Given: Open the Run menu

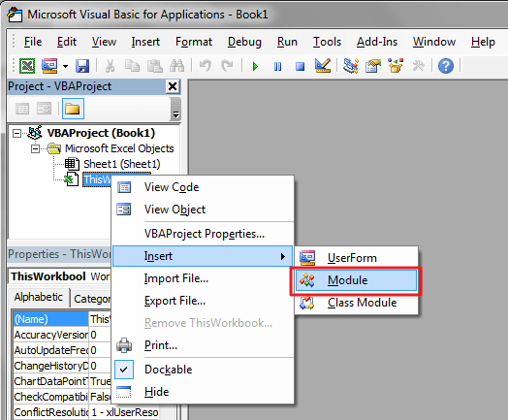Looking at the screenshot, I should pos(287,42).
